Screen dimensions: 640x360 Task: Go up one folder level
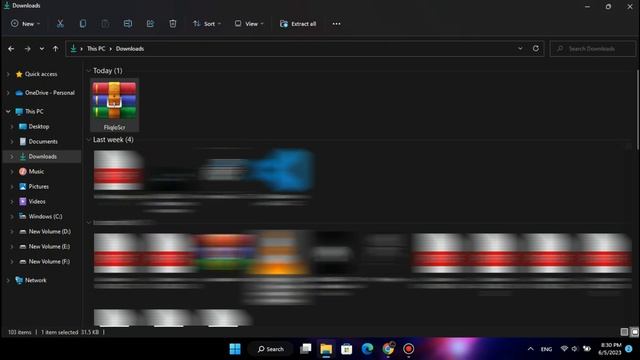coord(56,49)
